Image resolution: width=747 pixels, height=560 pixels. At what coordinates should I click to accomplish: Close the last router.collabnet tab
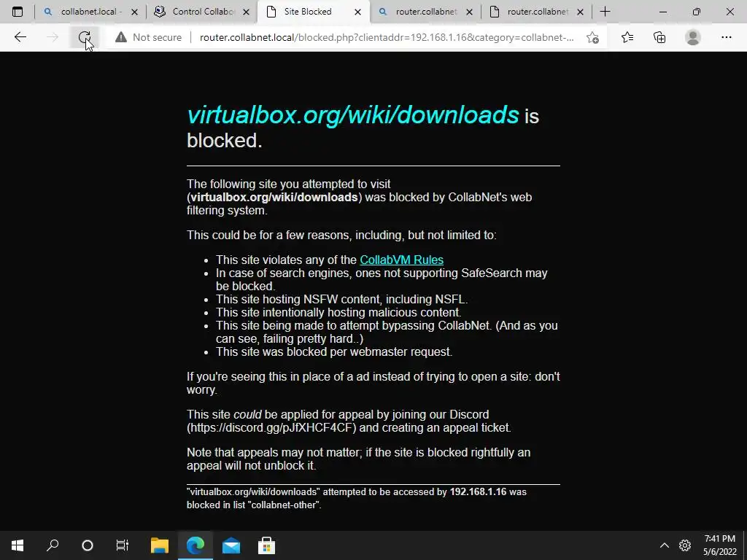point(580,12)
